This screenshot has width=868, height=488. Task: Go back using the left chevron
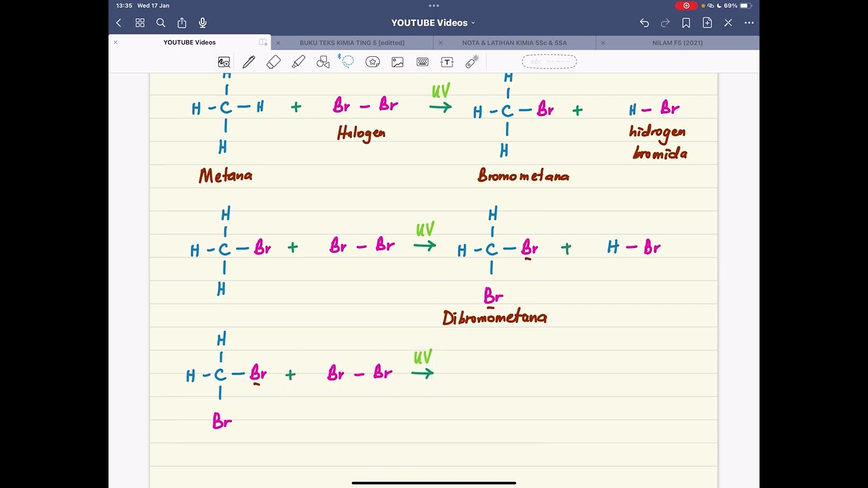[119, 23]
